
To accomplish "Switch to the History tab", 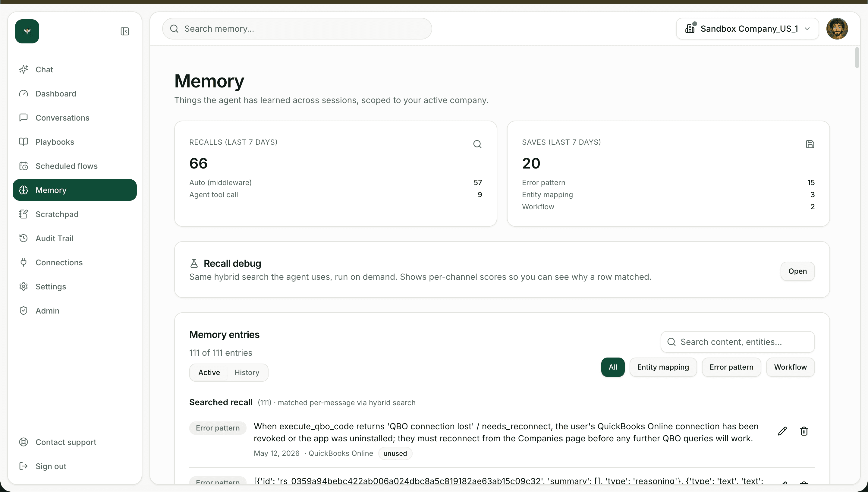I will click(x=247, y=372).
